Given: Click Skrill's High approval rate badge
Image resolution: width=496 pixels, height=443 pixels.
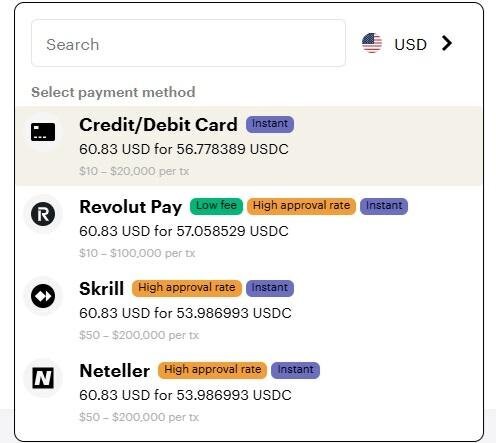Looking at the screenshot, I should point(187,288).
